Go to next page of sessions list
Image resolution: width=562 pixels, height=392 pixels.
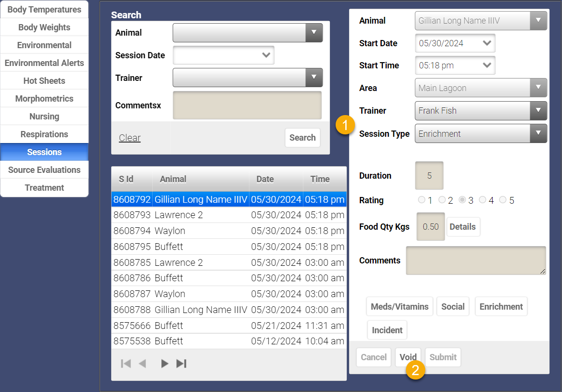pyautogui.click(x=164, y=364)
